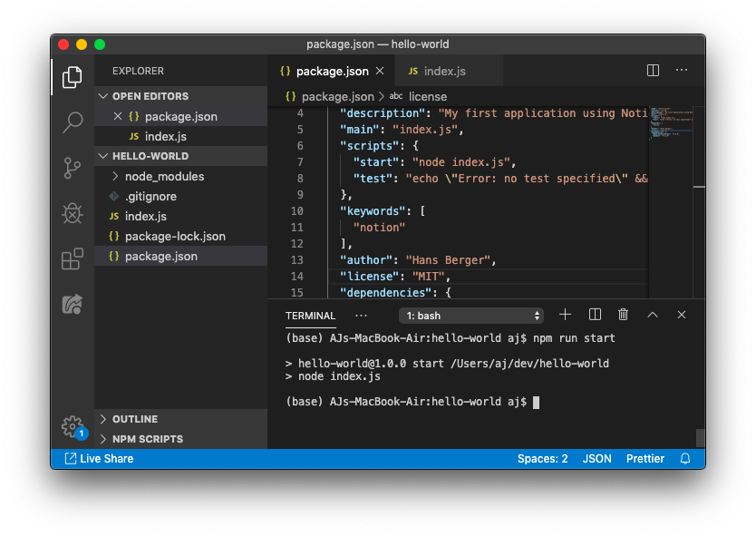Image resolution: width=756 pixels, height=536 pixels.
Task: Split the editor to the right
Action: coord(653,71)
